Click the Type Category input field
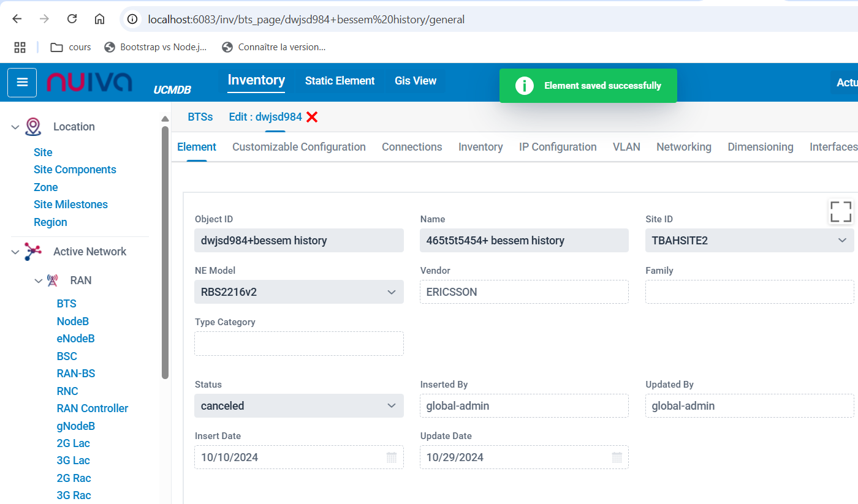 point(298,344)
